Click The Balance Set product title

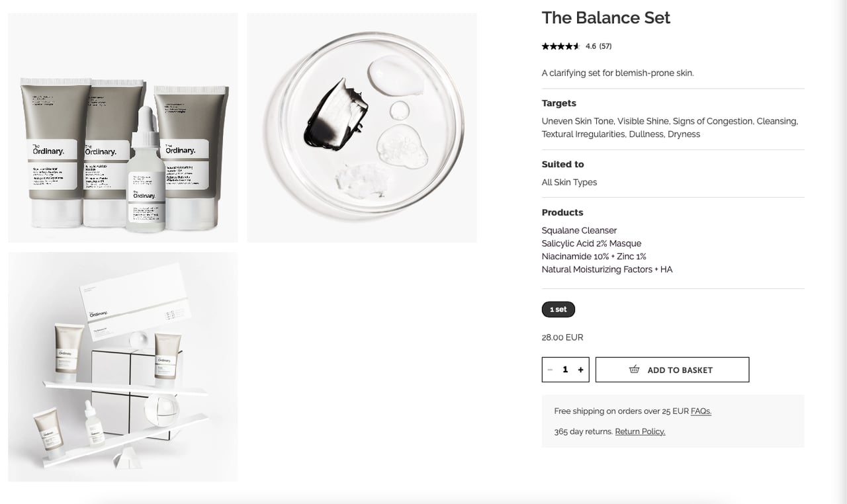[x=605, y=18]
